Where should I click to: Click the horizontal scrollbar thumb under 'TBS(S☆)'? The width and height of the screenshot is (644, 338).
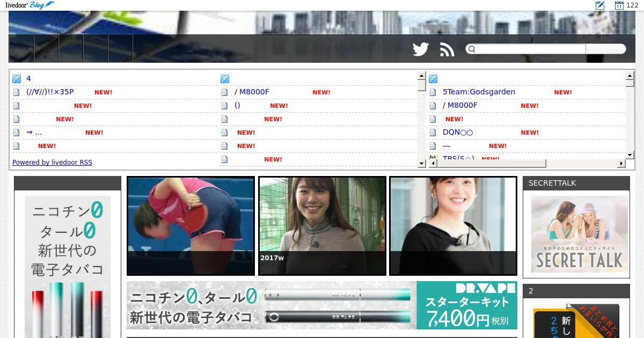[x=492, y=163]
